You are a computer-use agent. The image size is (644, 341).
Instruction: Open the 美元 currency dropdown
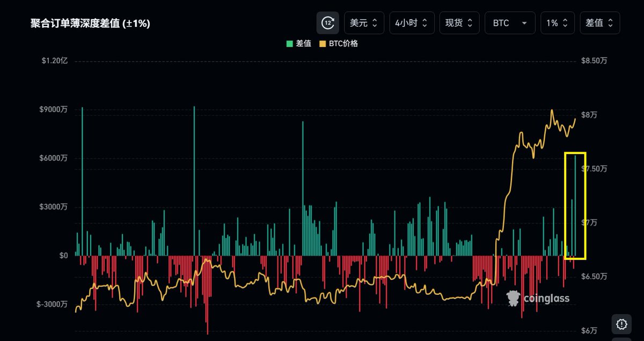pyautogui.click(x=364, y=23)
